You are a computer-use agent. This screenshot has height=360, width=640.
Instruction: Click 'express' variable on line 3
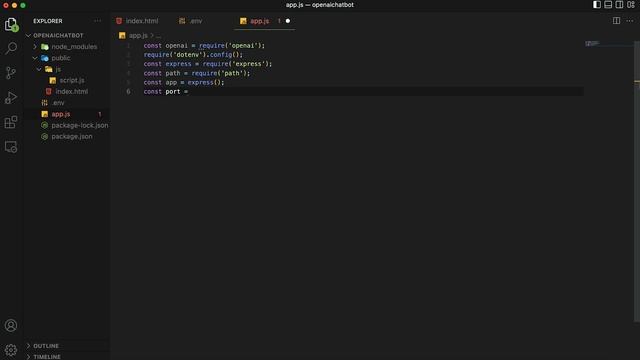pyautogui.click(x=178, y=64)
